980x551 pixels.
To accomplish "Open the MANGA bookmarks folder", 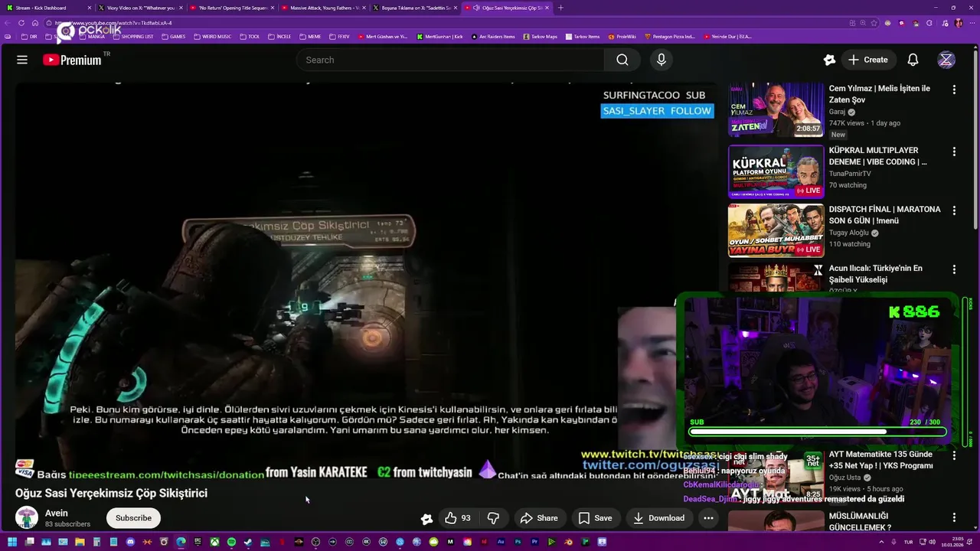I will (x=91, y=37).
